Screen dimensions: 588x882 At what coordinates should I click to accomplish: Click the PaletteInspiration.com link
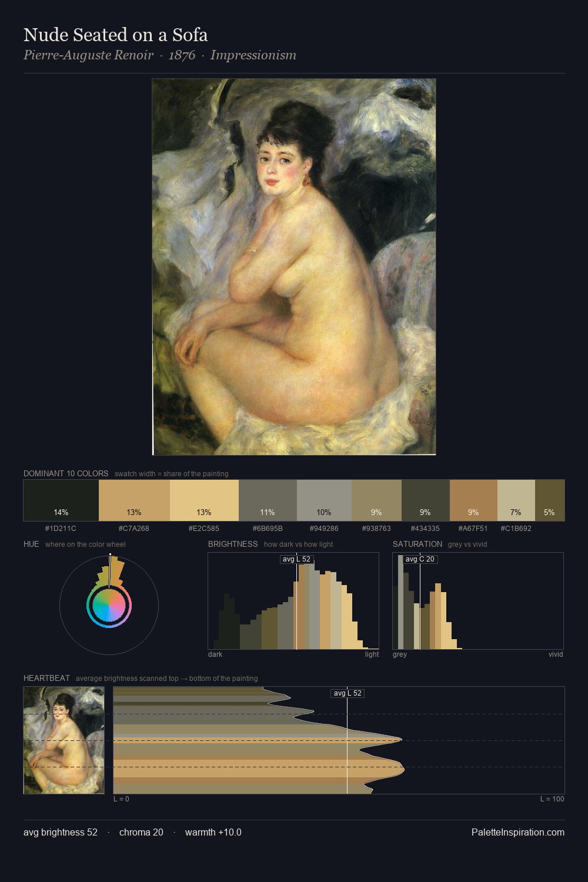(518, 832)
